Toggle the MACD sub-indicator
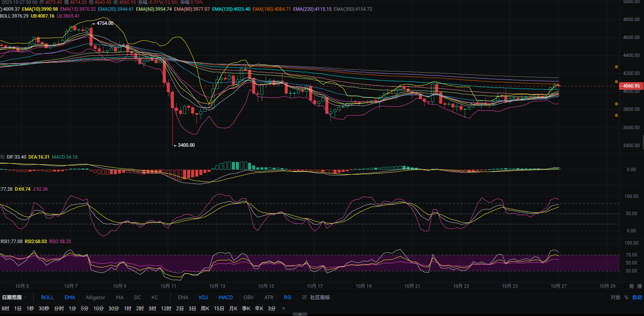 (225, 297)
